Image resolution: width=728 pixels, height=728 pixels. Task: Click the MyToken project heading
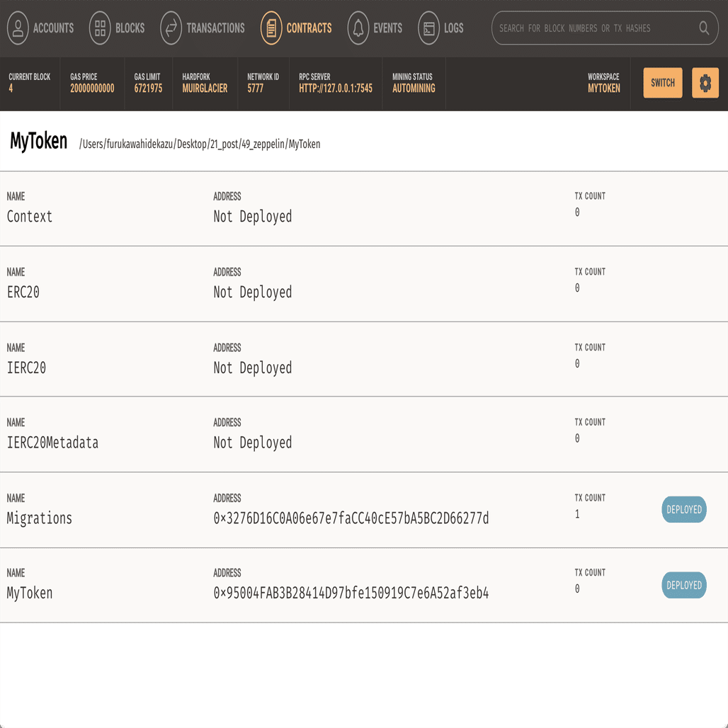(38, 141)
